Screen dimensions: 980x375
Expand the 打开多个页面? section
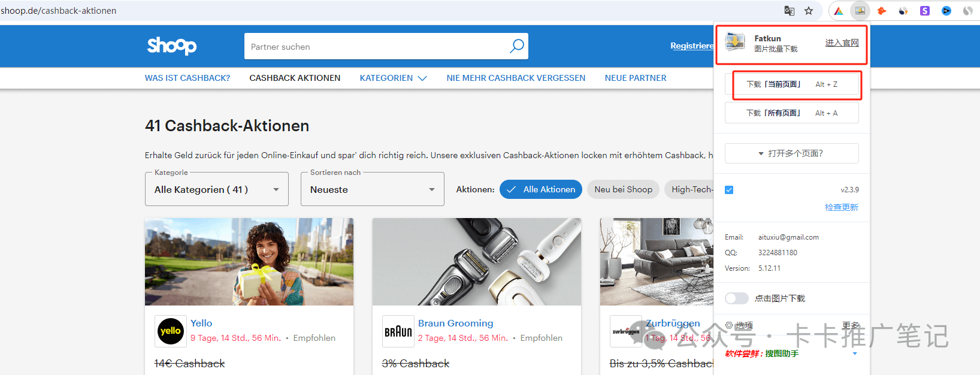tap(792, 153)
